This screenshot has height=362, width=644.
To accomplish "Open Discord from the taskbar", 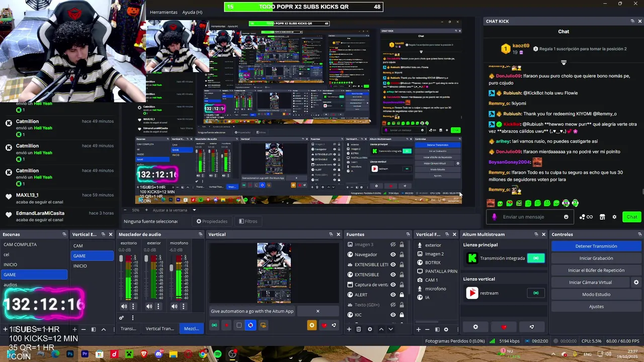I will [x=159, y=354].
